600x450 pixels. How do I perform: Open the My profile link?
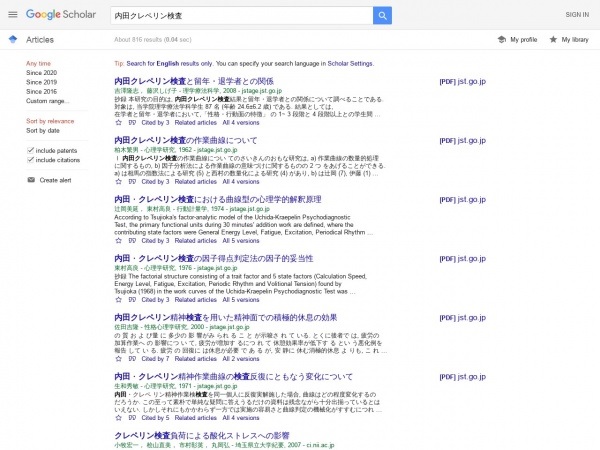[x=523, y=39]
